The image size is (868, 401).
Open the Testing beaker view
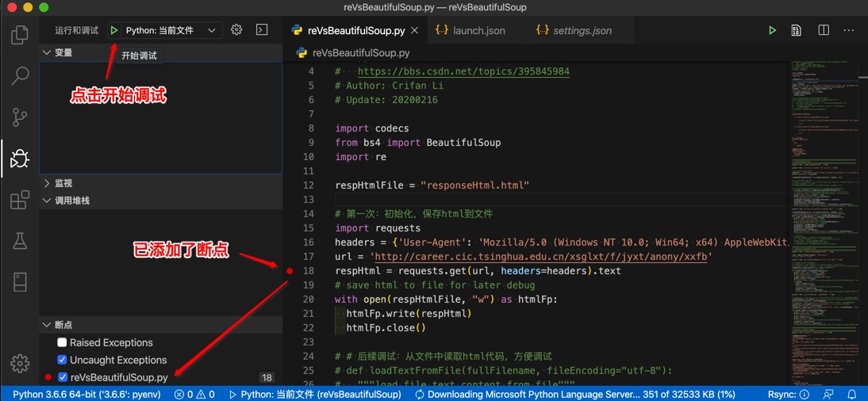tap(20, 241)
